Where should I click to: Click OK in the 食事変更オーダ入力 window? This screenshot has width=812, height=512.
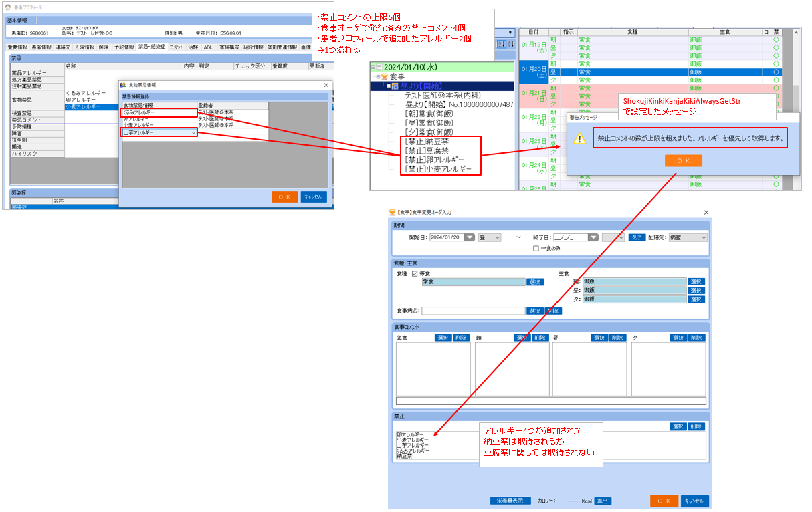coord(664,501)
